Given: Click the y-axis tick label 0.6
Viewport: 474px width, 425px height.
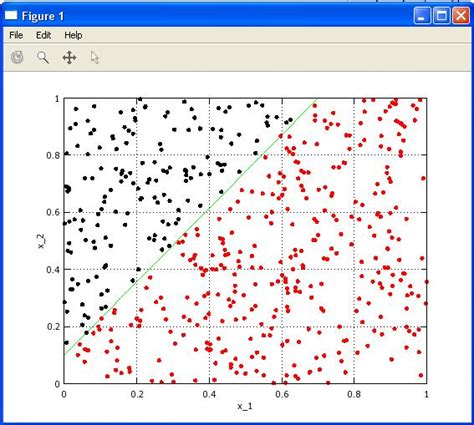Looking at the screenshot, I should [x=53, y=212].
